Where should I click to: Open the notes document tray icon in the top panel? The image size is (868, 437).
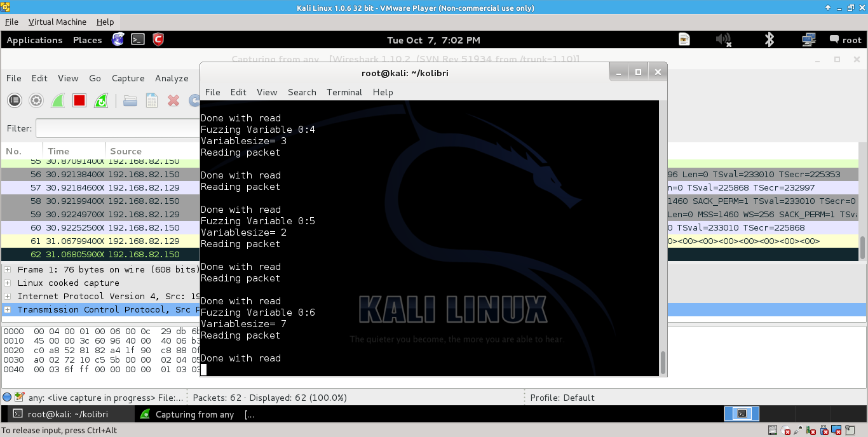(684, 39)
